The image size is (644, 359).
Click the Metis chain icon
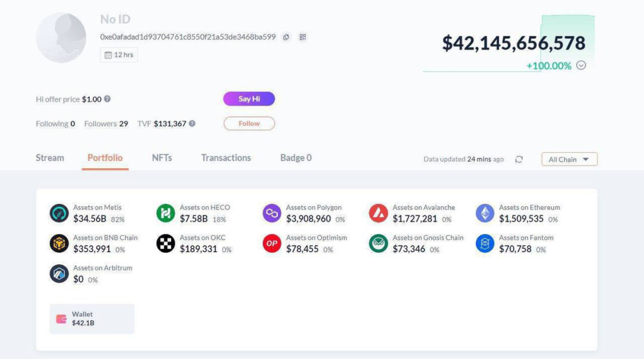tap(59, 213)
